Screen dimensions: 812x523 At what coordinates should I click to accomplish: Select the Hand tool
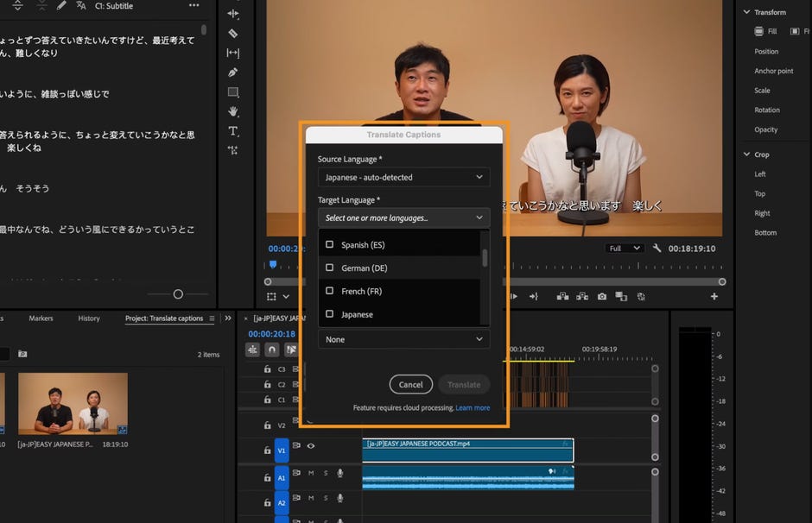point(233,111)
